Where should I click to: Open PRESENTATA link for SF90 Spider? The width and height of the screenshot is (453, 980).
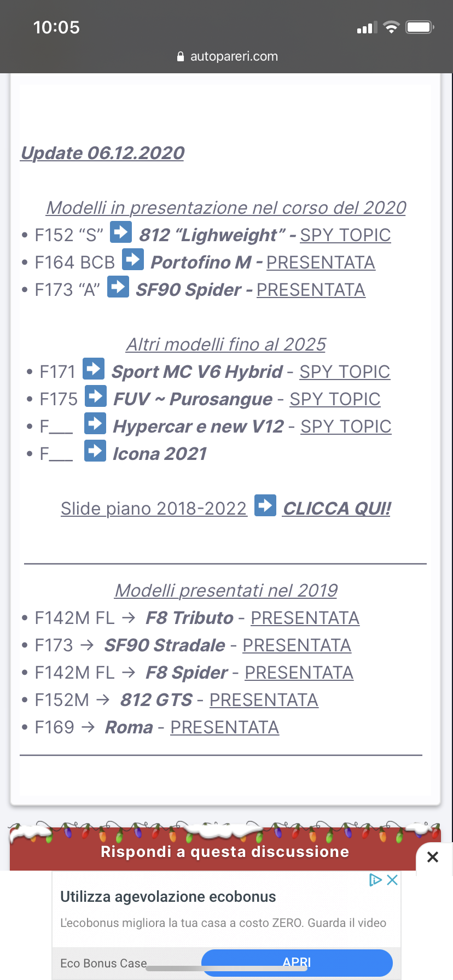[311, 290]
